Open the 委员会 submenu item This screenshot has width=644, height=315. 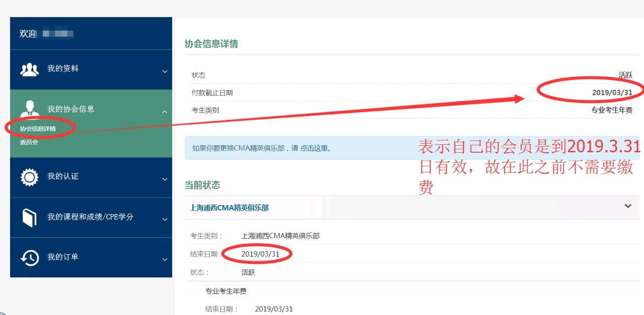coord(29,142)
